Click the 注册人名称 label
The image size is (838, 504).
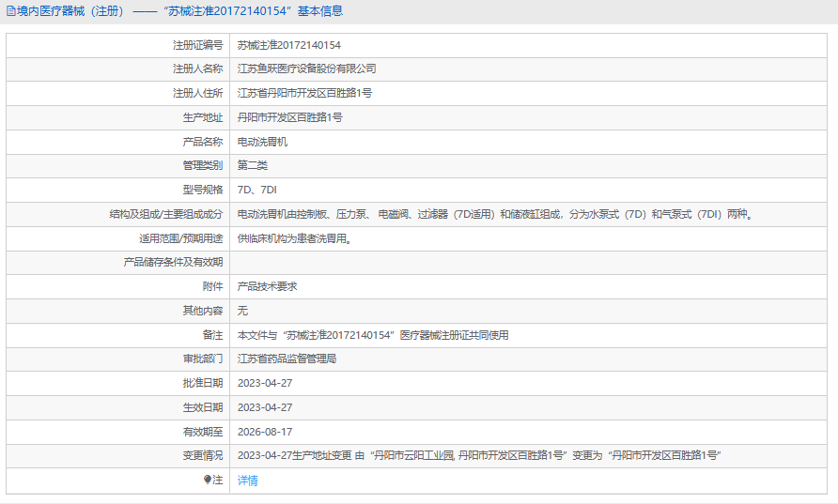coord(197,69)
